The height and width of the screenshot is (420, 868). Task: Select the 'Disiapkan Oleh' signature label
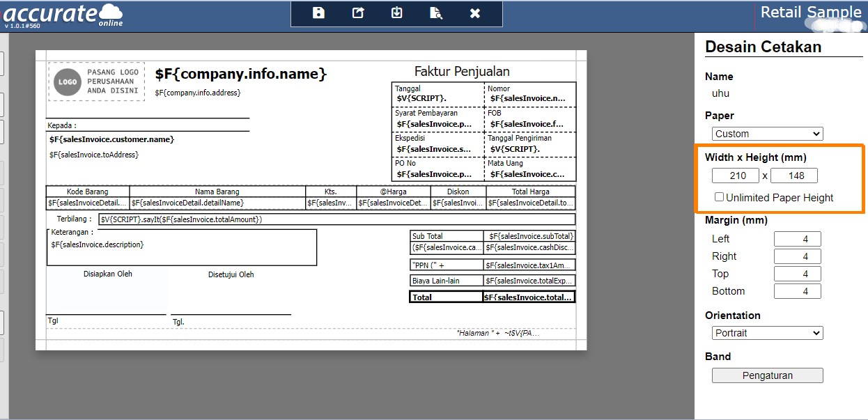[x=108, y=274]
